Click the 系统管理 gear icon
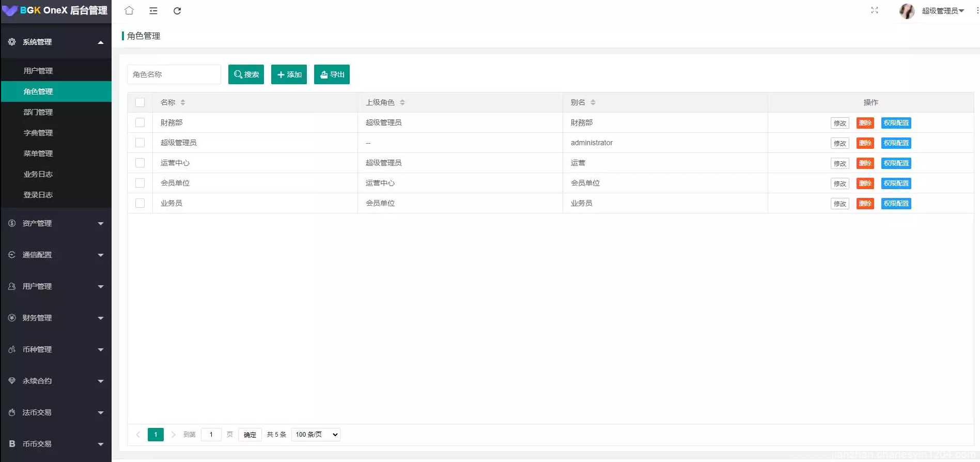Image resolution: width=980 pixels, height=462 pixels. point(12,42)
